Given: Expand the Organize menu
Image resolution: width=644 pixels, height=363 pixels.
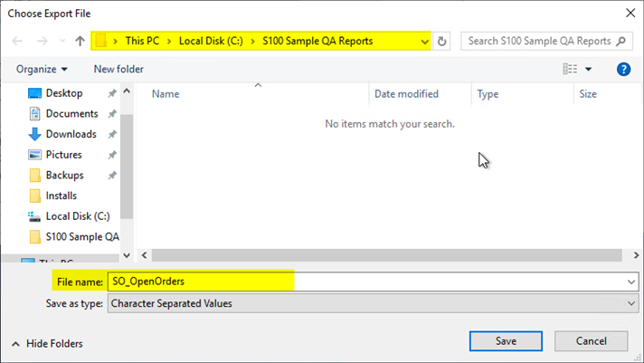Looking at the screenshot, I should [42, 69].
